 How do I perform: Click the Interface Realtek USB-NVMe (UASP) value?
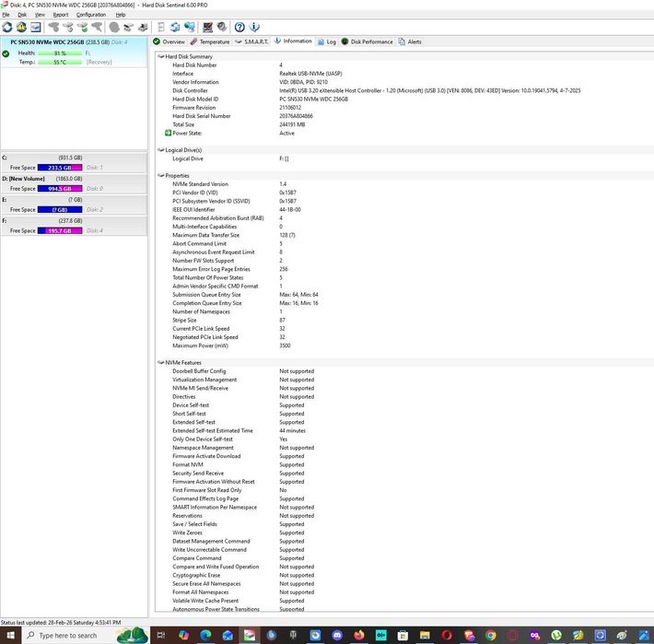(310, 74)
